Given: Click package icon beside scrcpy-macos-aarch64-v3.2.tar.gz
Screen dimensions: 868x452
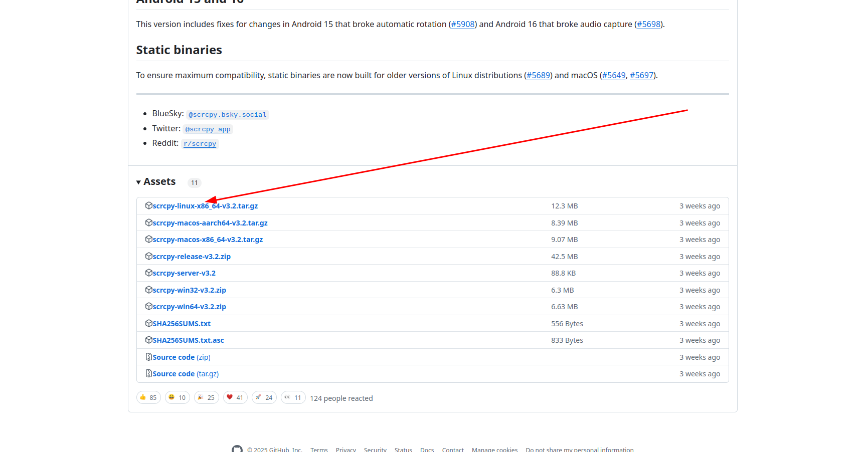Looking at the screenshot, I should (x=148, y=222).
